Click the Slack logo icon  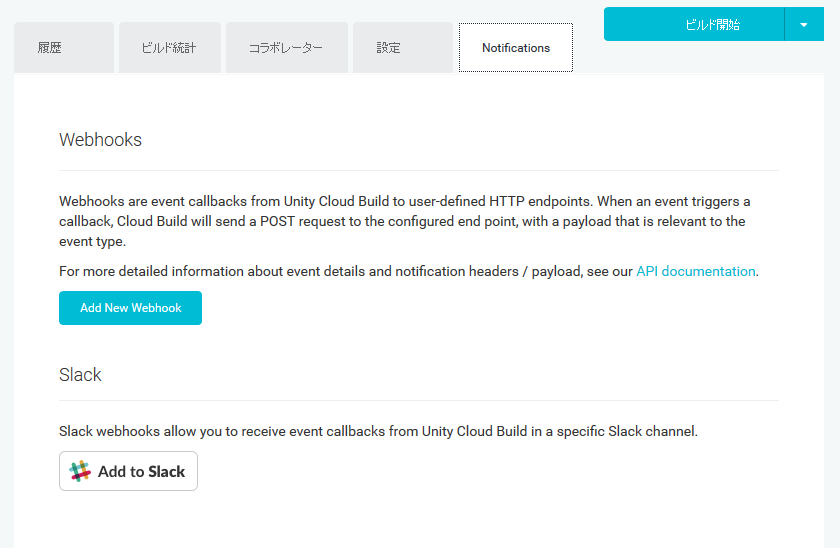[80, 471]
